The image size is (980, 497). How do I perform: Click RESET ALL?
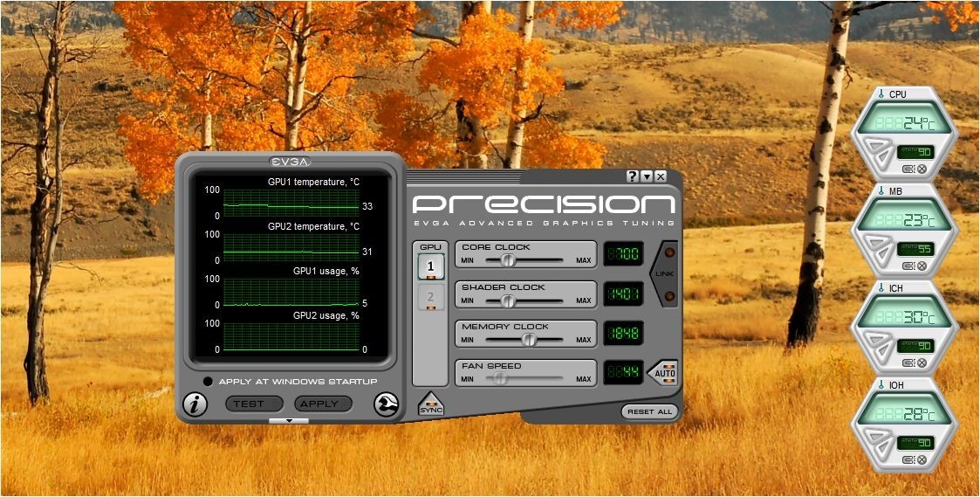tap(649, 411)
